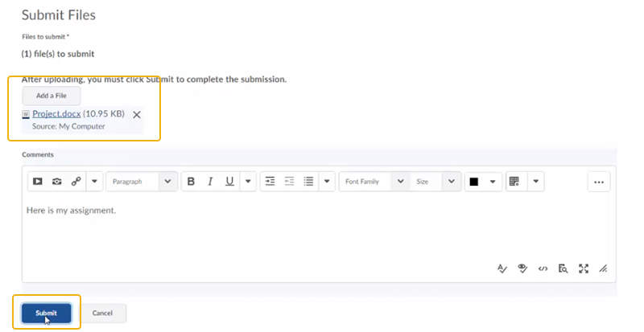Expand the Font Family dropdown
The height and width of the screenshot is (332, 644).
coord(374,182)
